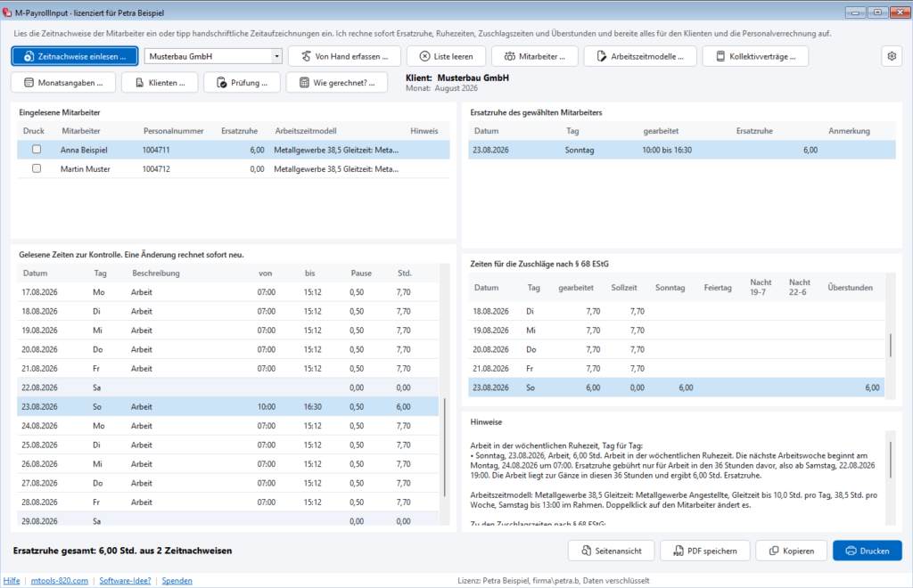
Task: Select the 18.08.2026 row in the Zuschläge table
Action: (677, 311)
